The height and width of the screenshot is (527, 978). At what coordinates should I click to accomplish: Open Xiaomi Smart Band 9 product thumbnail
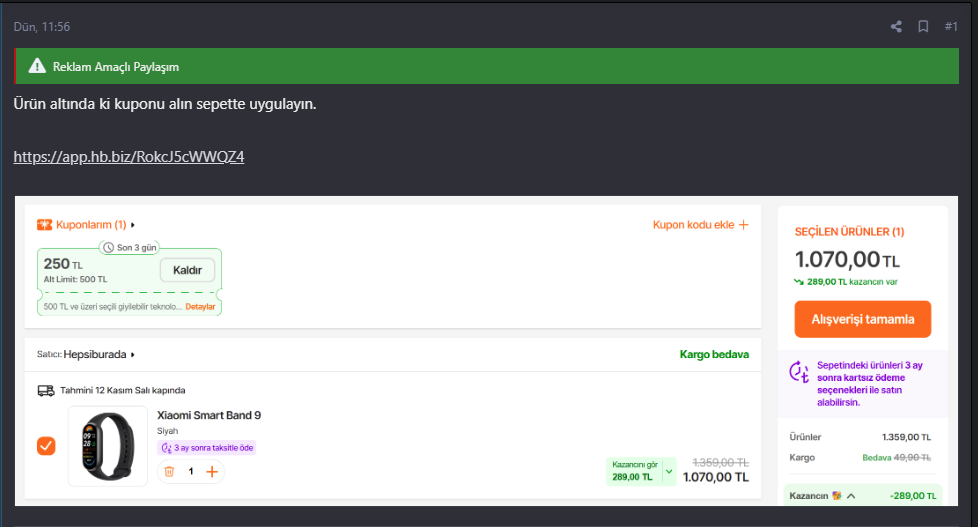coord(108,447)
